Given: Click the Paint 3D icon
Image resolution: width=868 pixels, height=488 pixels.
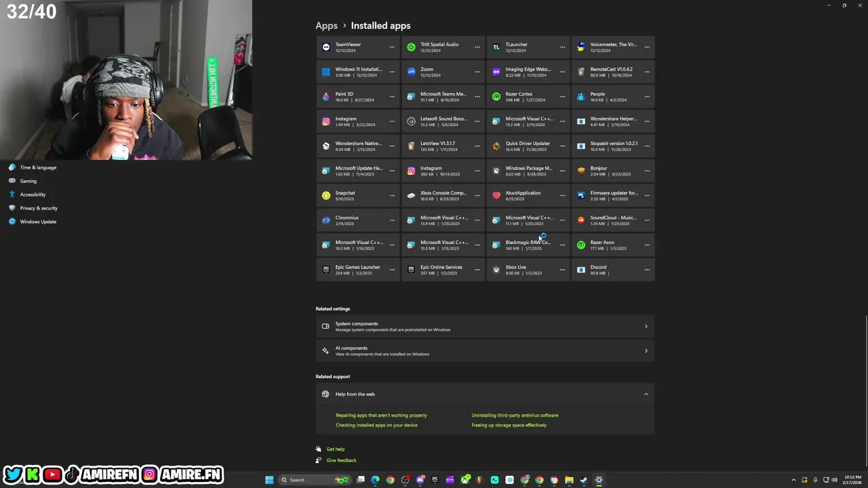Looking at the screenshot, I should pos(326,97).
